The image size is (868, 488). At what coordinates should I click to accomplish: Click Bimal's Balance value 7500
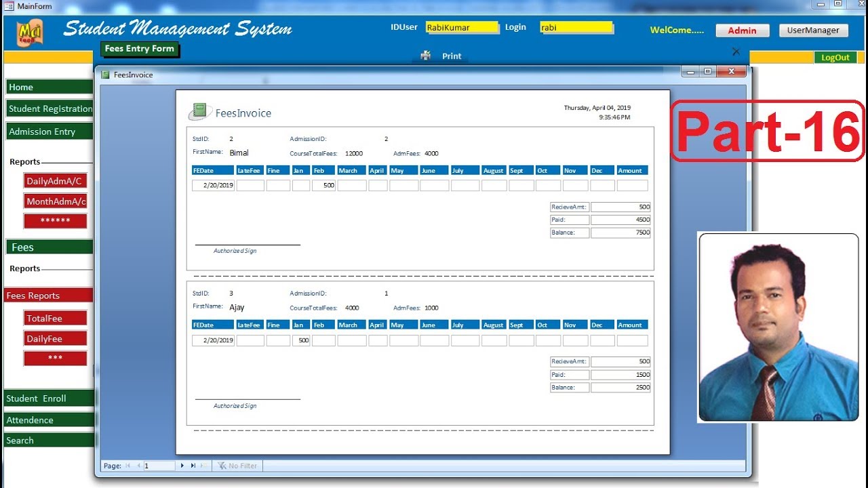(x=620, y=232)
